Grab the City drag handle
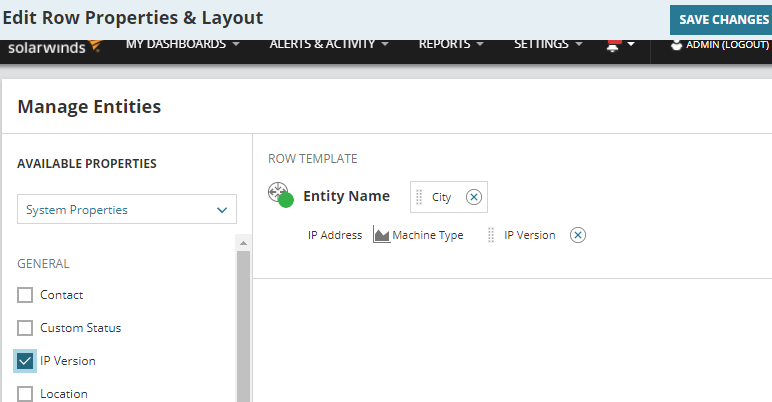 420,197
